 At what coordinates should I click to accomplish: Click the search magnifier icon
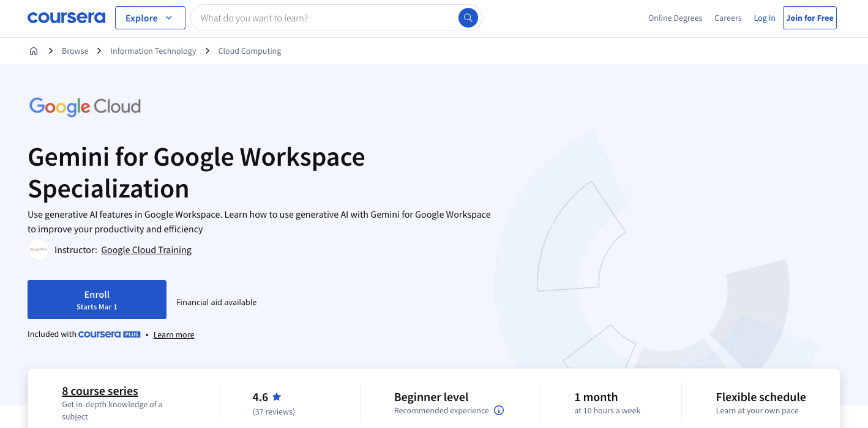click(x=468, y=18)
